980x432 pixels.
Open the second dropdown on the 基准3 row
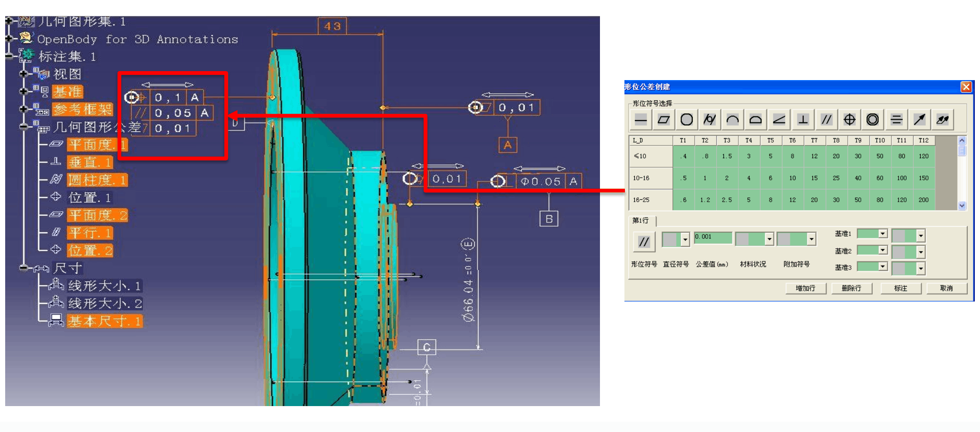pos(921,269)
